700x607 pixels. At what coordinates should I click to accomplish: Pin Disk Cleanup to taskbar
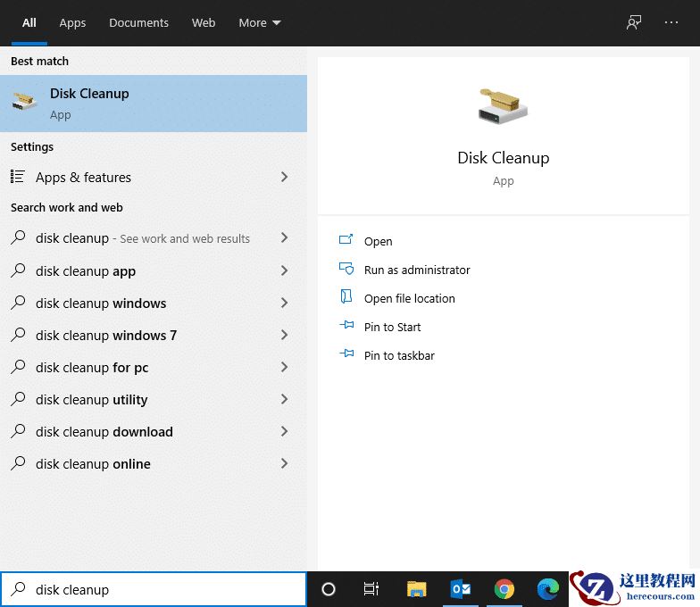pyautogui.click(x=398, y=355)
